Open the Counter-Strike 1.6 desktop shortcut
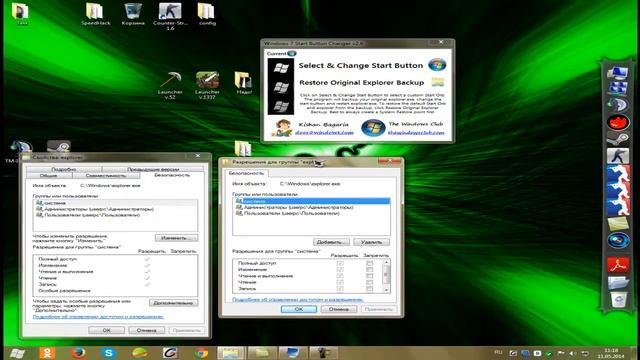The image size is (640, 360). point(170,17)
